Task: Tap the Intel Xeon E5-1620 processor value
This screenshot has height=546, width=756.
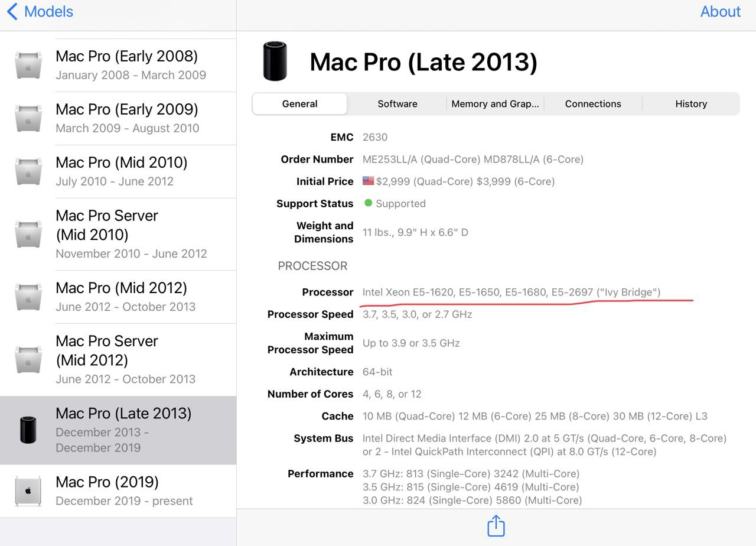Action: click(x=511, y=292)
